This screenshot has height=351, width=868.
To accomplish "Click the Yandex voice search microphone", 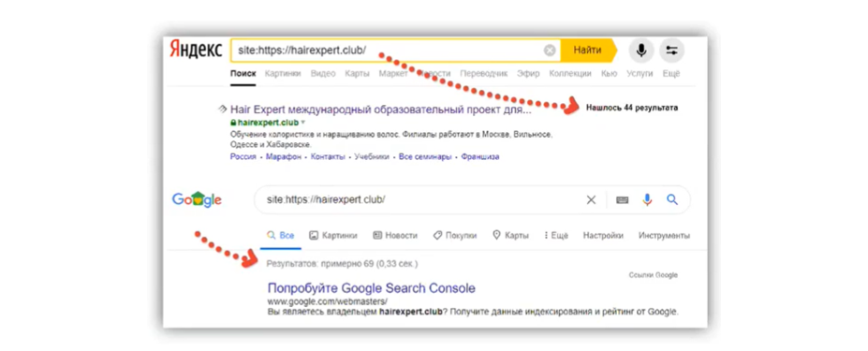I will [x=641, y=51].
